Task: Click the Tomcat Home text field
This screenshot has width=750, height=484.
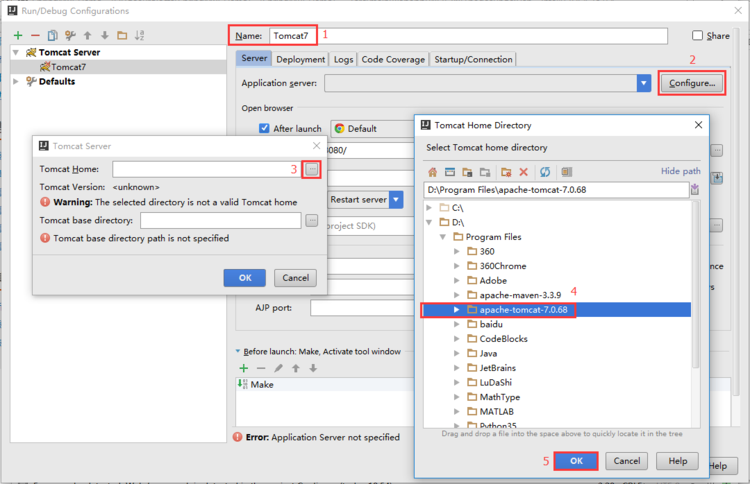Action: pyautogui.click(x=207, y=169)
